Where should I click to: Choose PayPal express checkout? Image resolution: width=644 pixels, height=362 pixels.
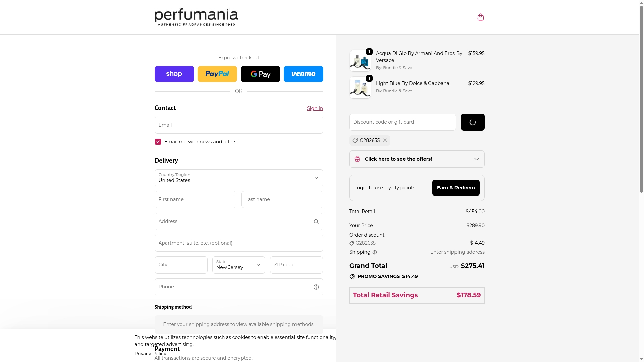point(217,74)
